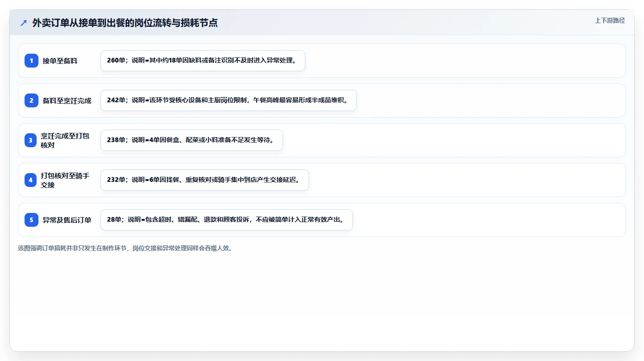Click the step 4 number badge

coord(31,180)
